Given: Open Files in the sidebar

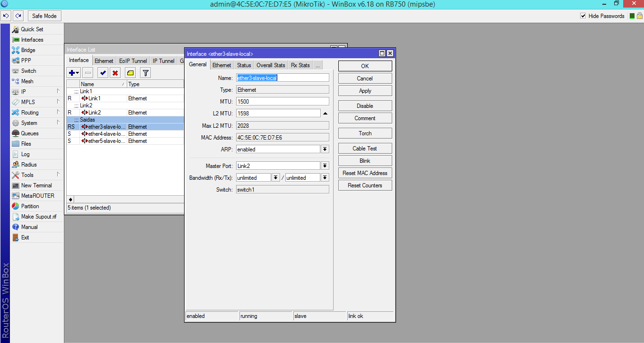Looking at the screenshot, I should (26, 144).
